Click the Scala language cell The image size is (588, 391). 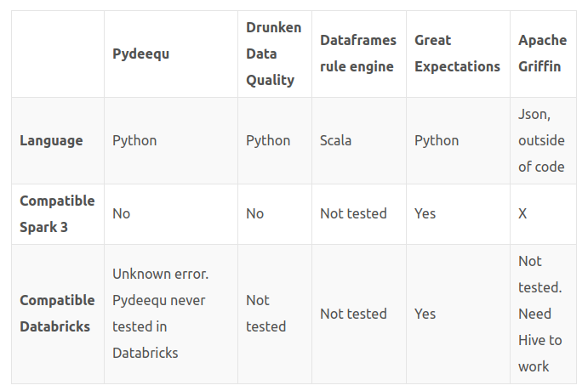(338, 140)
